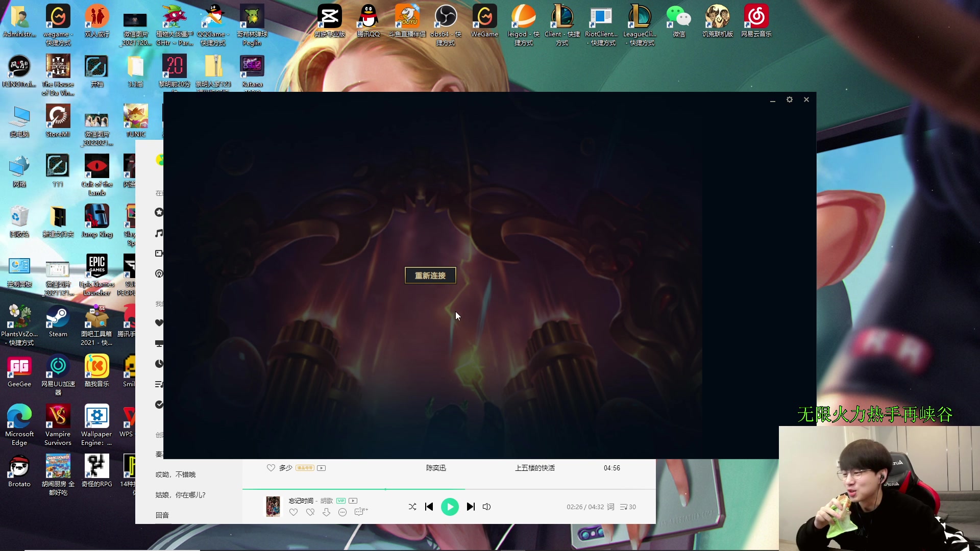Open RiotClient shortcut icon
The image size is (980, 551).
pos(601,24)
